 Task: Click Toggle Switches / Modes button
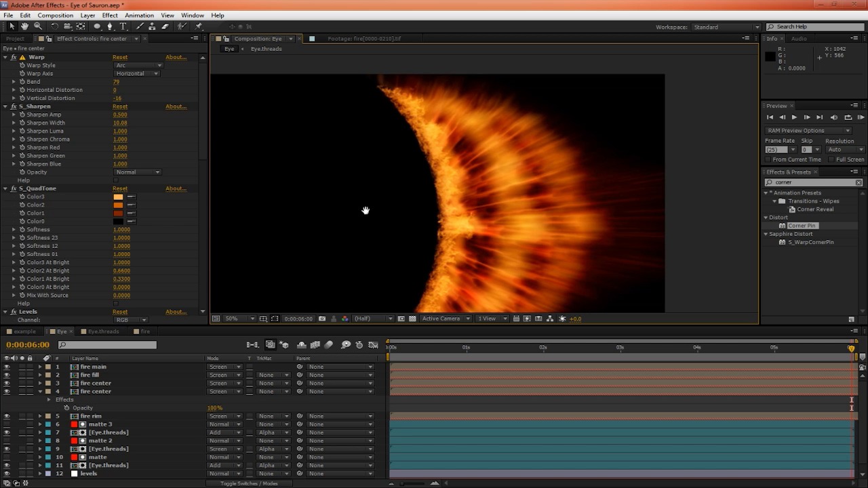[249, 483]
